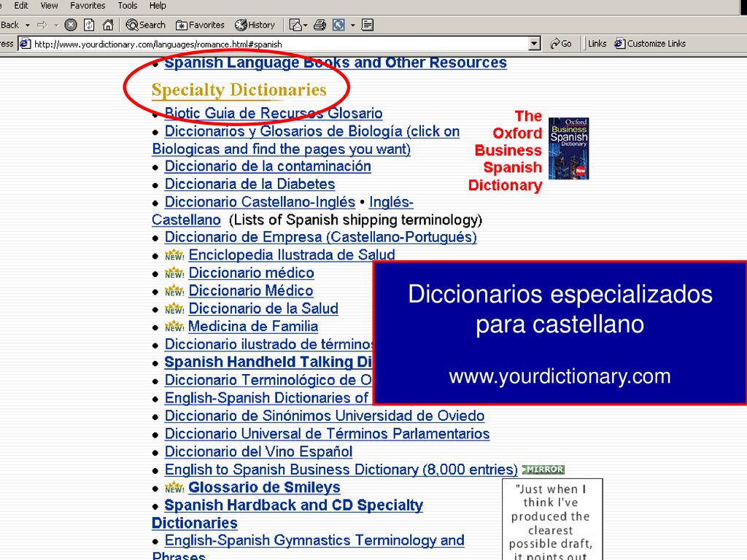This screenshot has height=560, width=747.
Task: Expand the address bar URL dropdown
Action: click(535, 44)
